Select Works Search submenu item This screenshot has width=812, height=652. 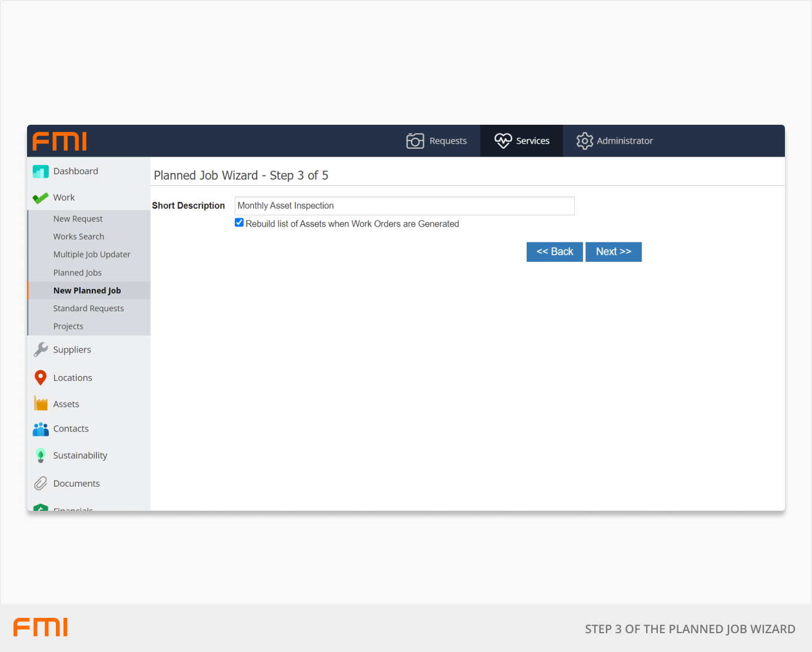(x=79, y=237)
